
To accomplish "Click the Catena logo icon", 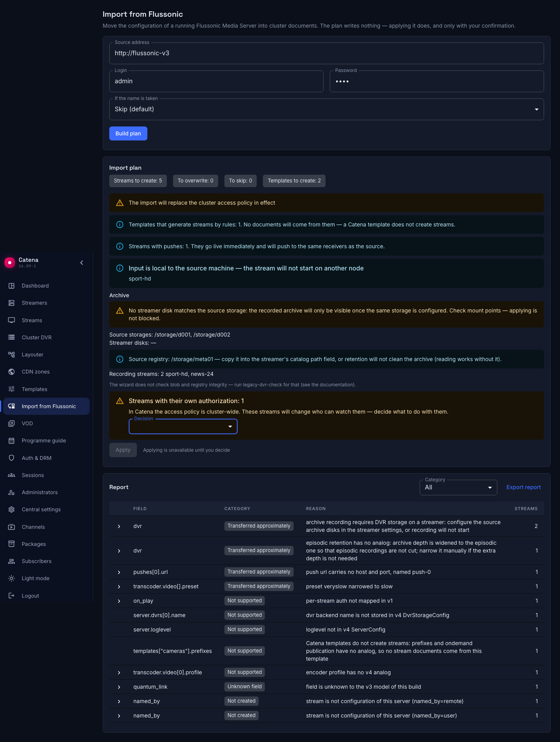I will tap(10, 263).
